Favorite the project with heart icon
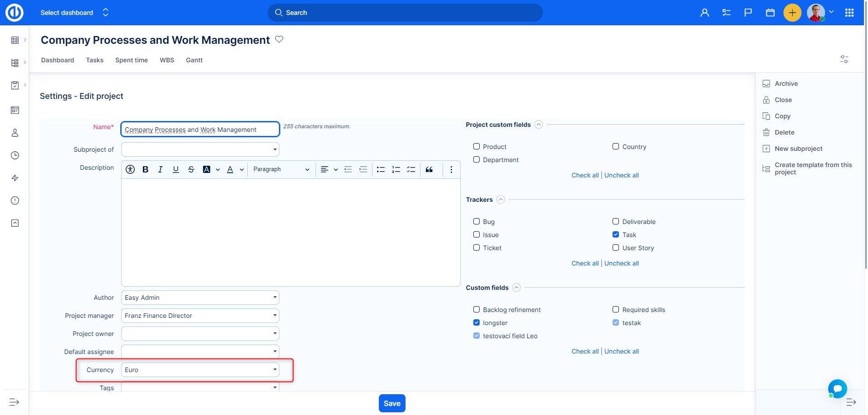The height and width of the screenshot is (415, 868). (279, 39)
